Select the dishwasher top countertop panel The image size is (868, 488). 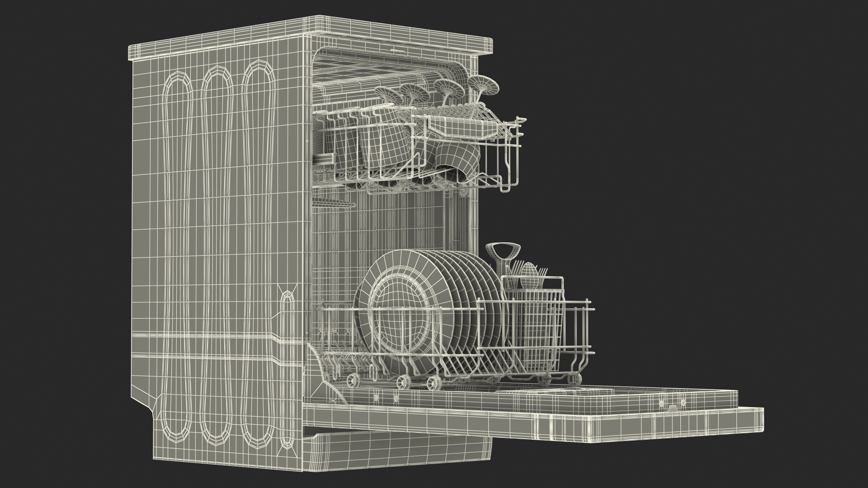pos(310,38)
